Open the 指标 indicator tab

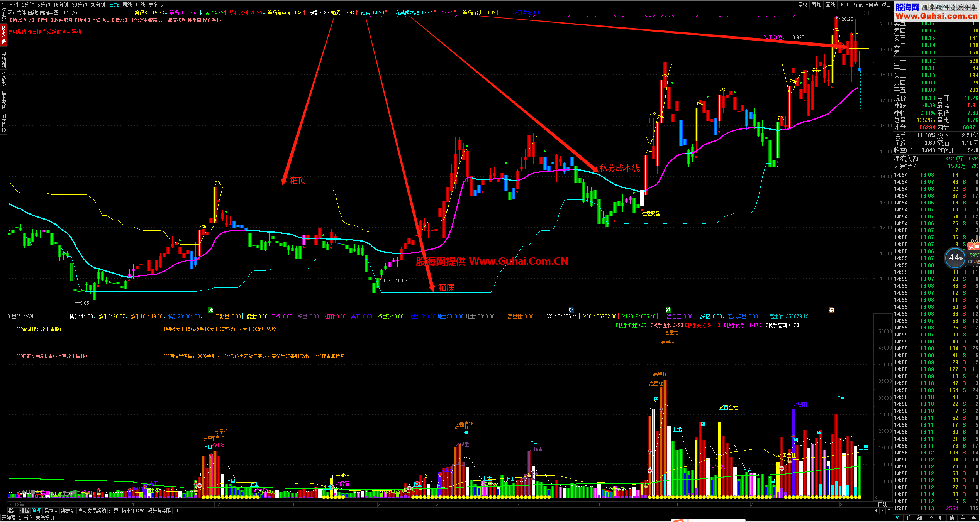click(x=13, y=511)
